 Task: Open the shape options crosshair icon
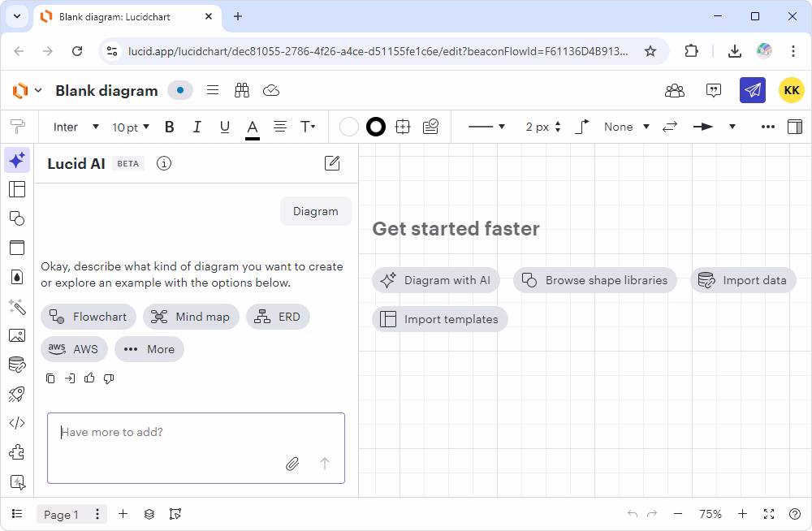pyautogui.click(x=403, y=127)
